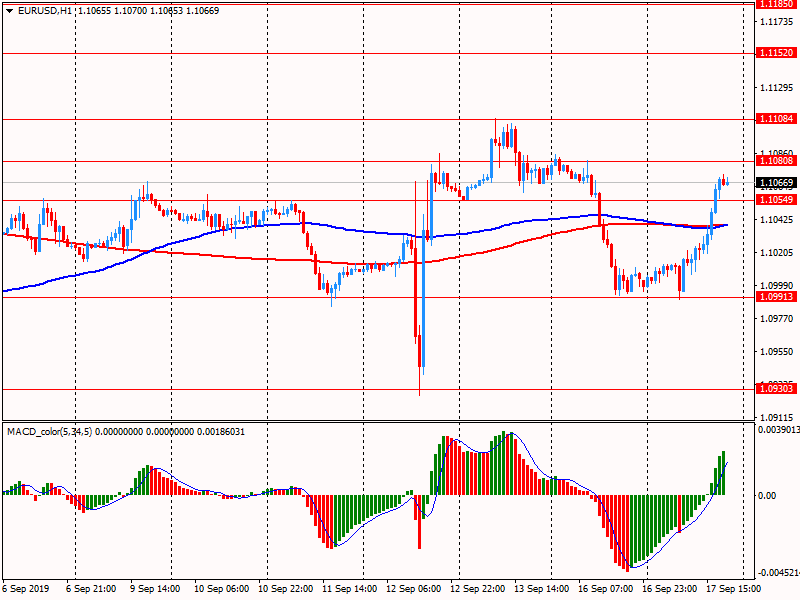Select the 1.09550 price scale value
The image size is (800, 600).
(777, 352)
